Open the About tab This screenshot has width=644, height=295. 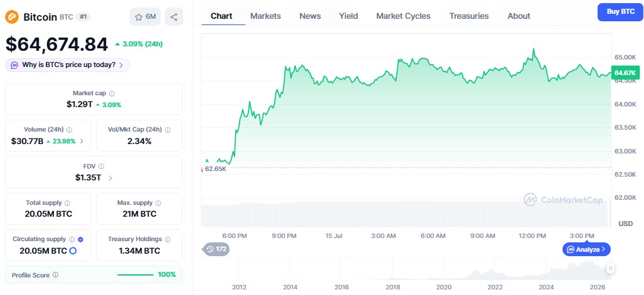point(519,16)
